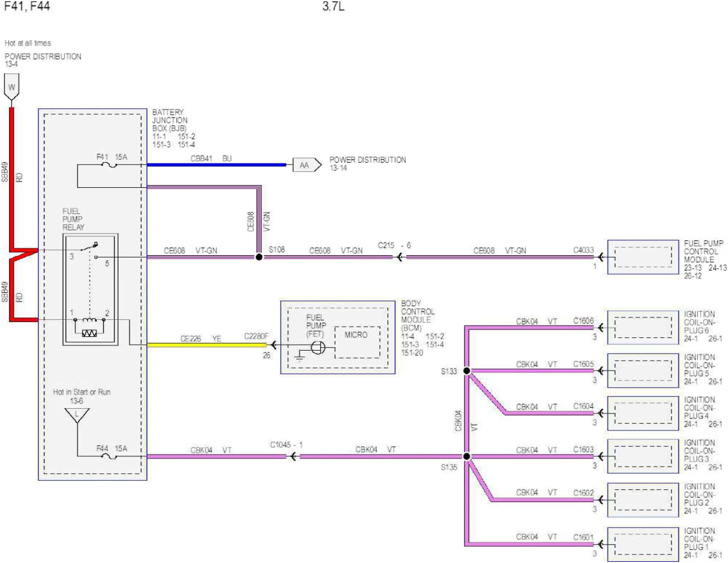
Task: Click the 'IGNITION COIL-ON-PLUG 6' label
Action: click(x=699, y=322)
